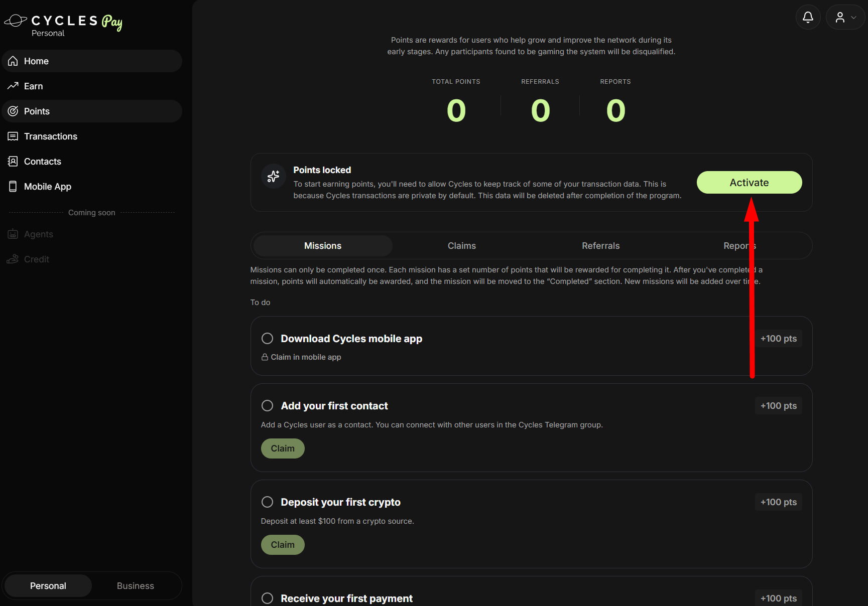Open Mobile App via the sidebar phone icon
This screenshot has height=606, width=868.
(x=13, y=187)
